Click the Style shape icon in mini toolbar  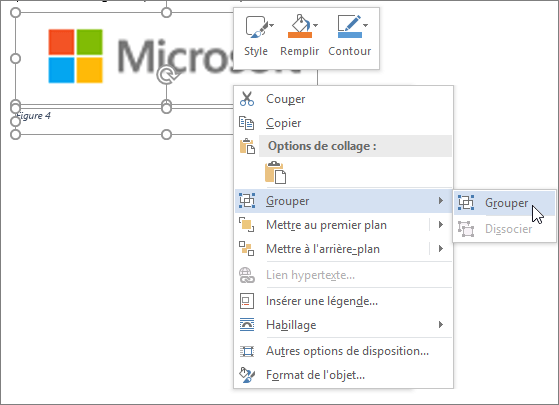point(255,26)
